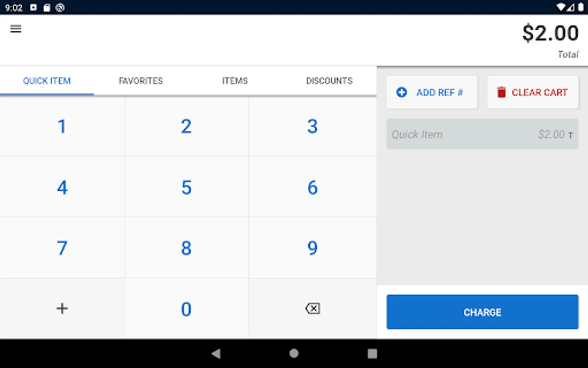The width and height of the screenshot is (588, 368).
Task: Click the 9:02 clock in status bar
Action: coord(13,7)
